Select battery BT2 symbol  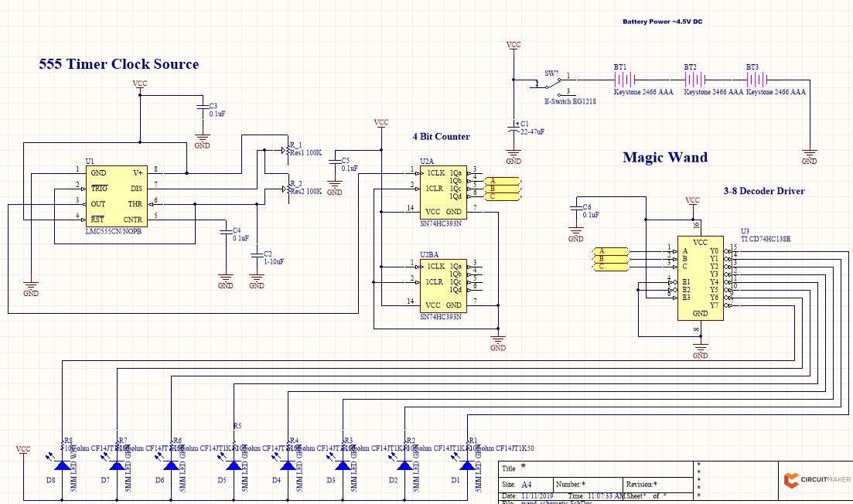pyautogui.click(x=694, y=80)
